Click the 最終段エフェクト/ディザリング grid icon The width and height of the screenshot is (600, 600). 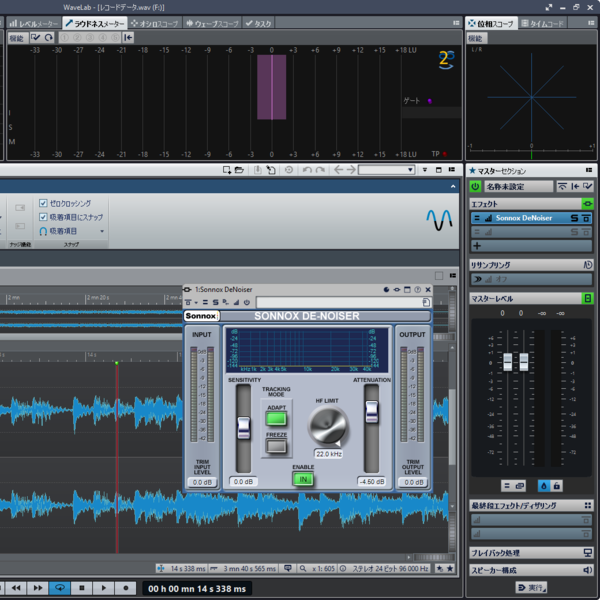[x=588, y=505]
